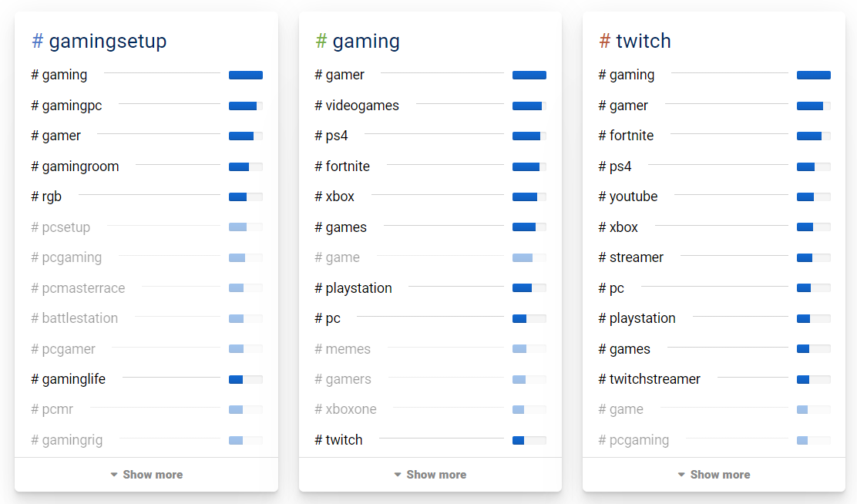Click the blue hash icon beside gamingsetup

[37, 41]
